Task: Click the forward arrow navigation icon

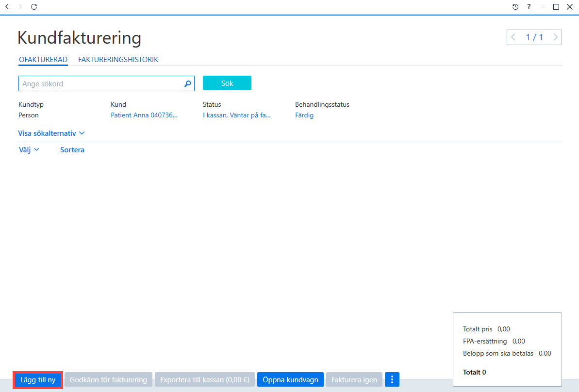Action: pyautogui.click(x=20, y=7)
